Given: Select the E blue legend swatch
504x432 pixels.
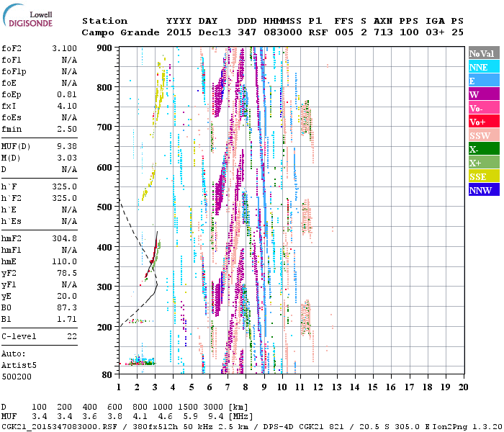Looking at the screenshot, I should 484,81.
